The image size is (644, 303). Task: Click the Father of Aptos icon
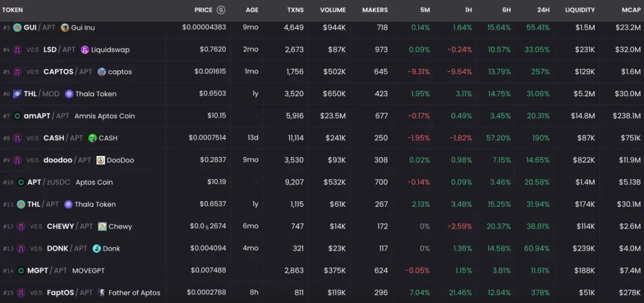[x=102, y=293]
